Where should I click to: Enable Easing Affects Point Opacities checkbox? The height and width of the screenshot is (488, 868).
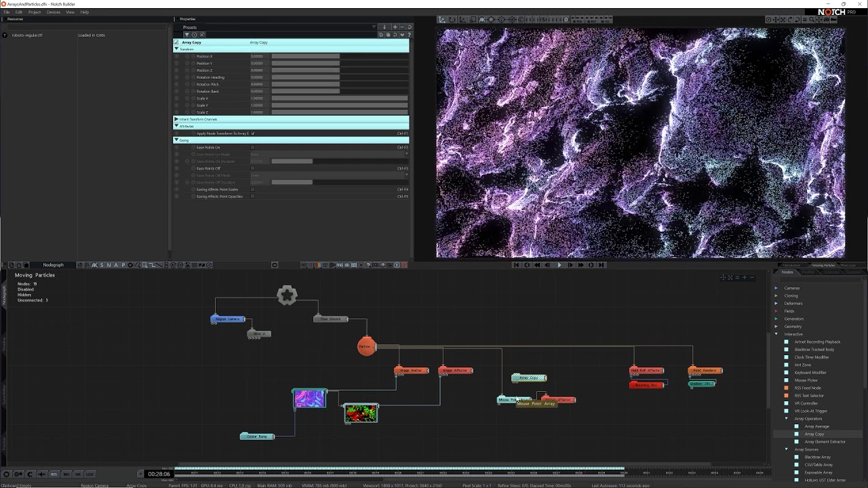click(253, 197)
